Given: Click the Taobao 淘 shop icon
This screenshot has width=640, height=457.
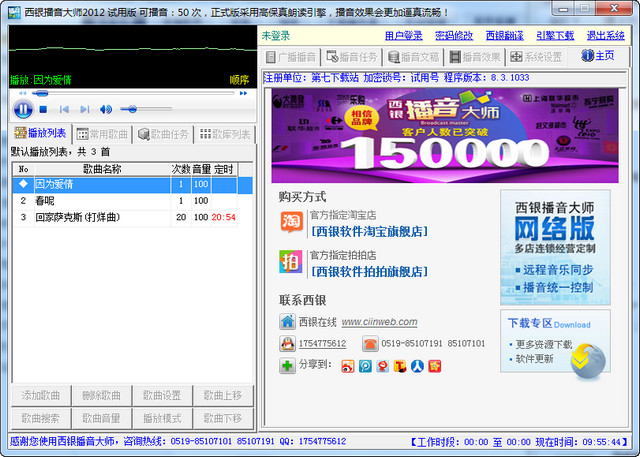Looking at the screenshot, I should coord(290,222).
